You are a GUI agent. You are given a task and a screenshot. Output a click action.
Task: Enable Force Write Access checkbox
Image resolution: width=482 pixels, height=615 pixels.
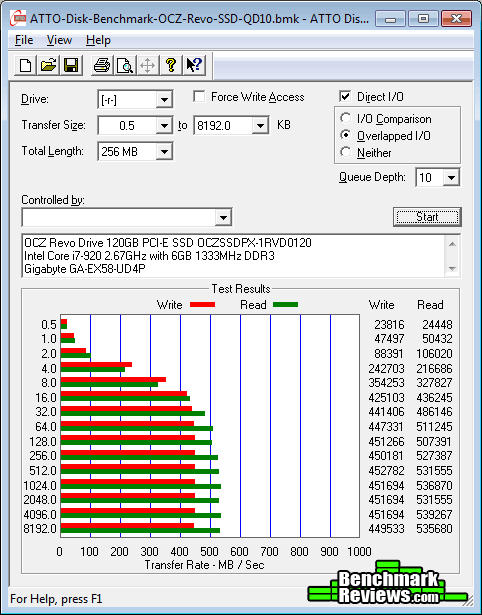tap(199, 96)
